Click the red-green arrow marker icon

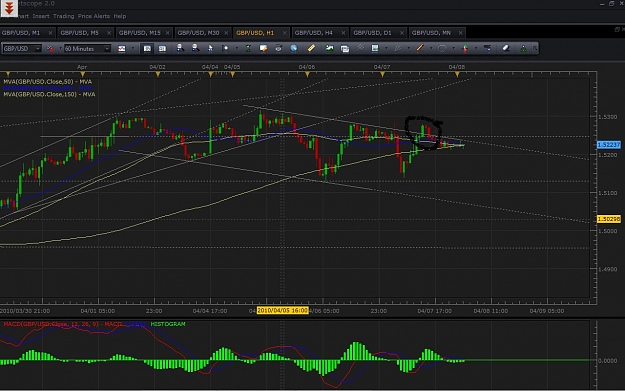click(465, 49)
